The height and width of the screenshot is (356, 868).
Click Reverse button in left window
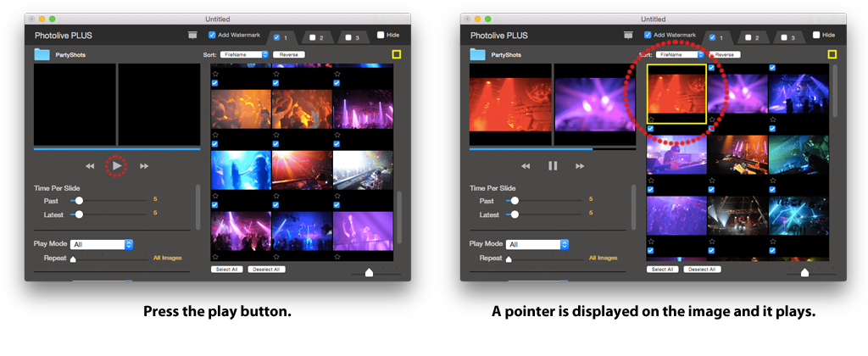click(289, 55)
